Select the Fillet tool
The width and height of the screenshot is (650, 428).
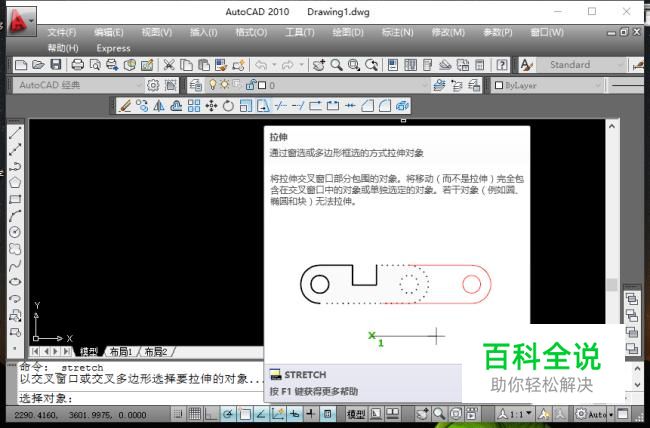(x=385, y=106)
